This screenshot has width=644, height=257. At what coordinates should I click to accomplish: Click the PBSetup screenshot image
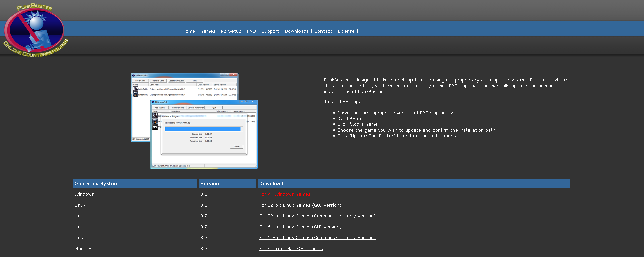pyautogui.click(x=194, y=121)
